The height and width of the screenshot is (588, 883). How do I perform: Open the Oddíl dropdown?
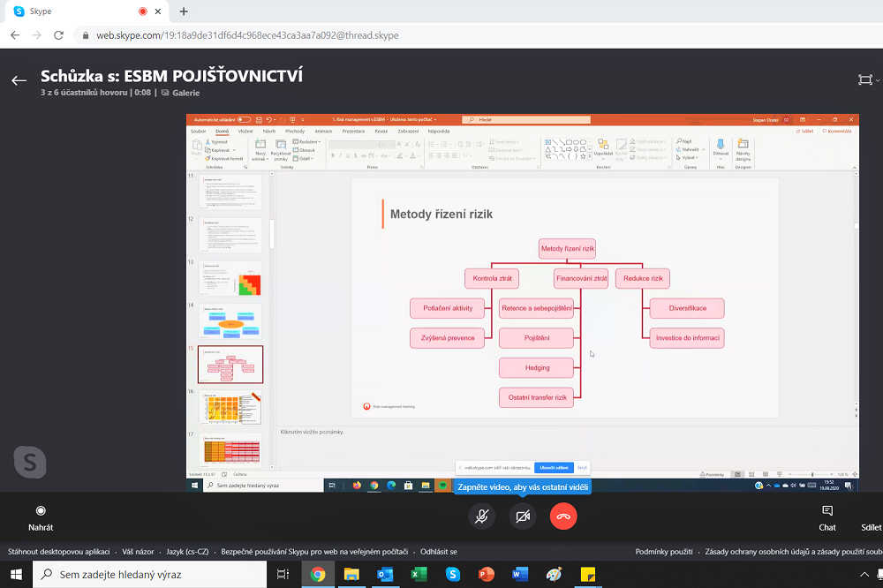302,159
